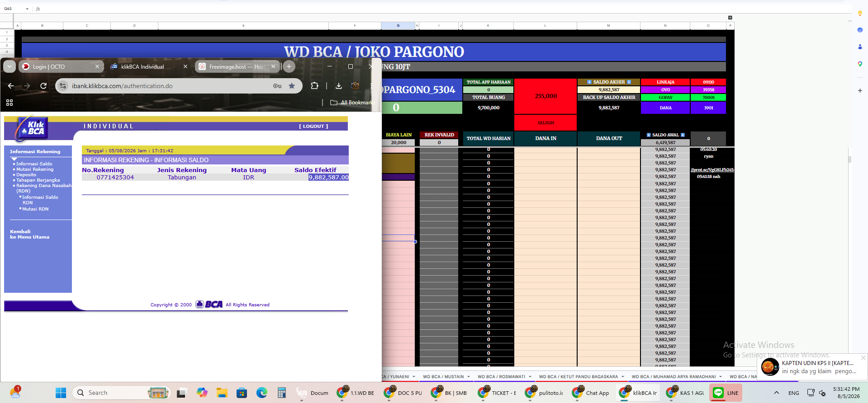Open Task View on the taskbar

(181, 393)
